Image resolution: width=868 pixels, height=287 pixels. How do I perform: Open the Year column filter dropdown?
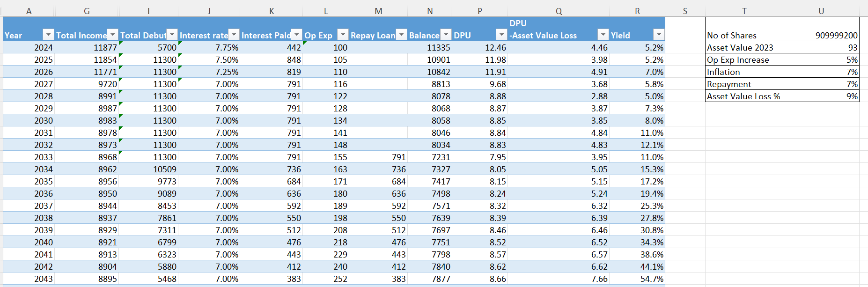(48, 35)
